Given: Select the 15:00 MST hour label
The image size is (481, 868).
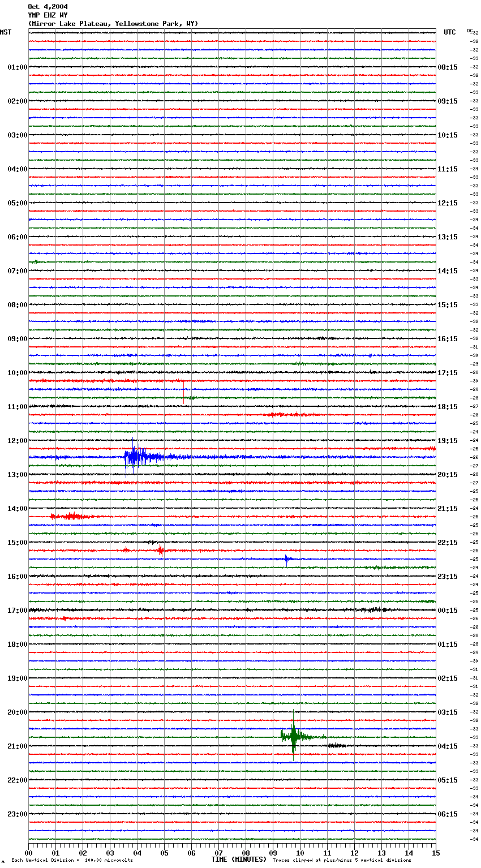Looking at the screenshot, I should click(x=18, y=543).
